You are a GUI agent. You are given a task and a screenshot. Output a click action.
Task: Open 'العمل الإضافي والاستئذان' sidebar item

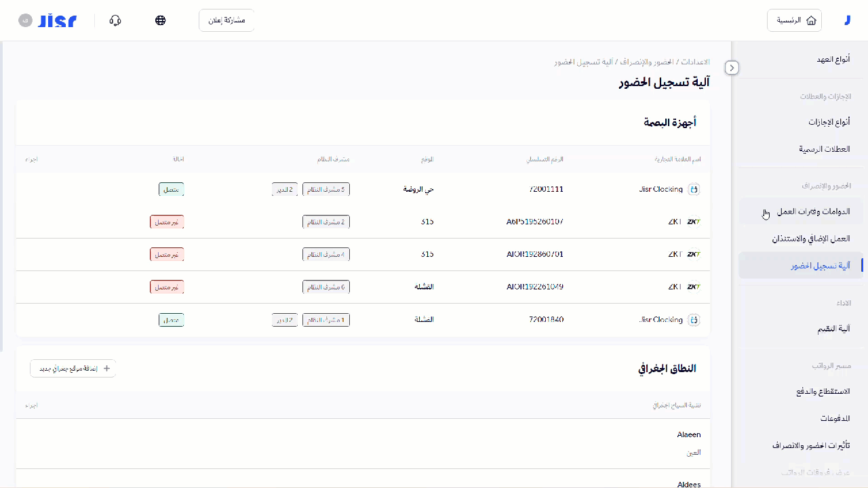pos(810,239)
